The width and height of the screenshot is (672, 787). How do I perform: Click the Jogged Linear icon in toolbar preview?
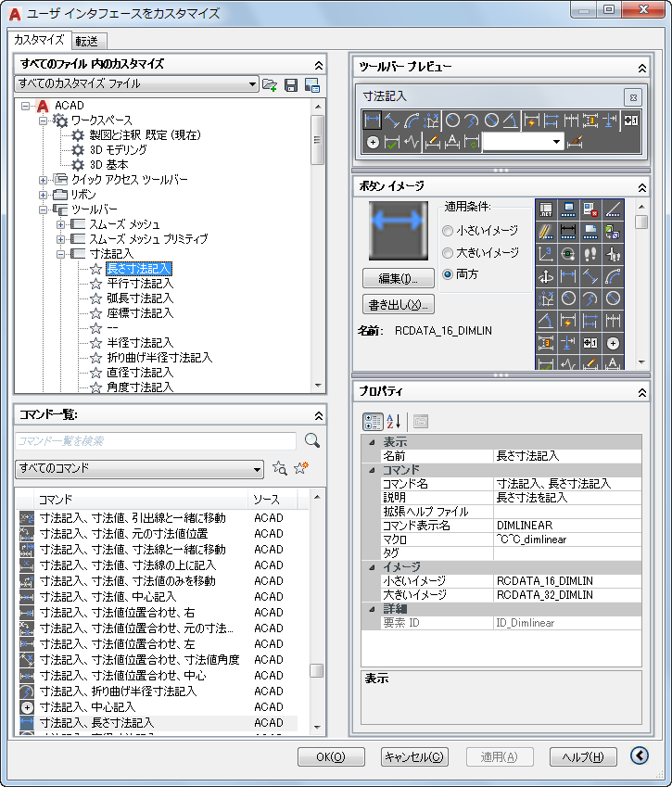(412, 143)
